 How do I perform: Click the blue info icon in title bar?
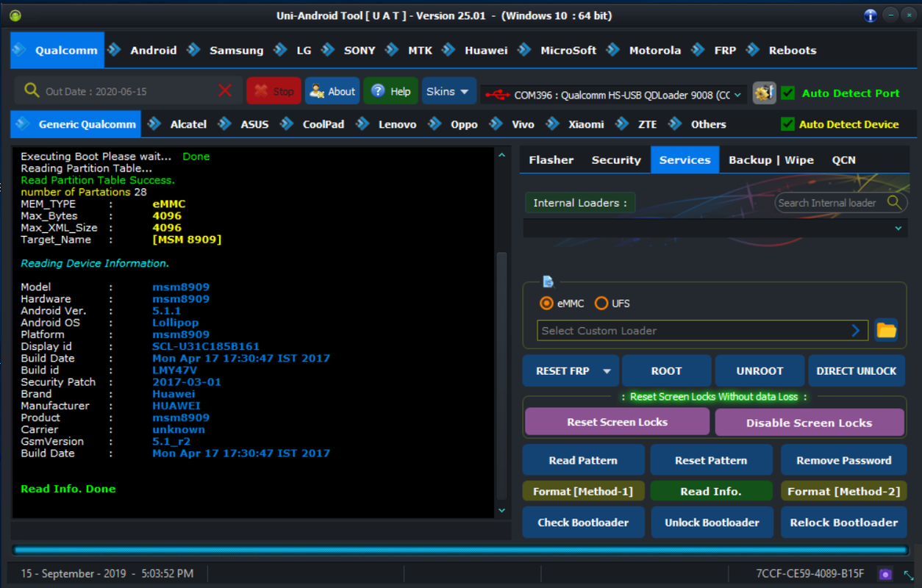coord(870,15)
